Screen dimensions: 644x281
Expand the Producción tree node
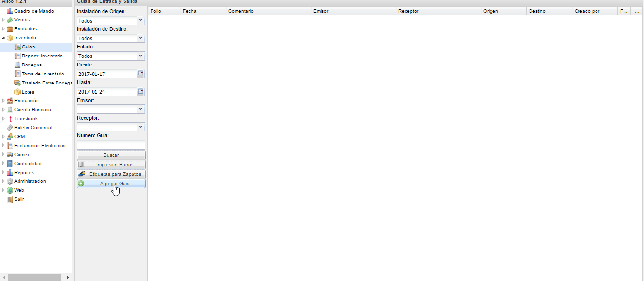(3, 101)
